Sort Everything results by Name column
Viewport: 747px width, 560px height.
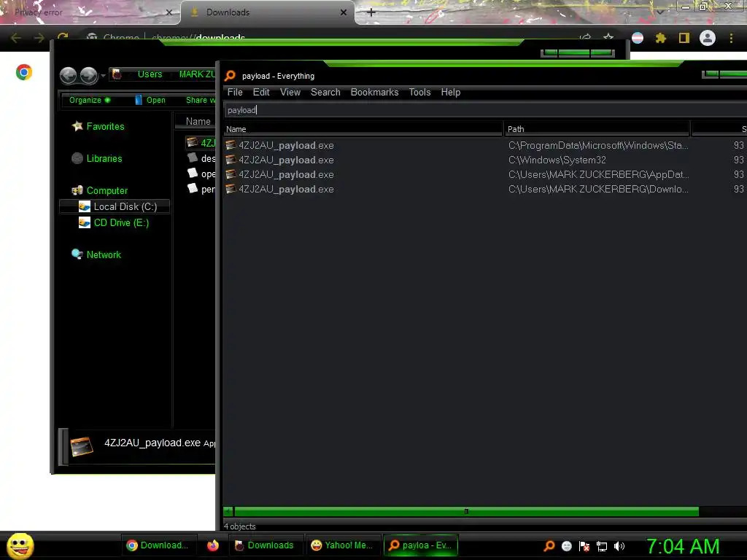(x=363, y=129)
